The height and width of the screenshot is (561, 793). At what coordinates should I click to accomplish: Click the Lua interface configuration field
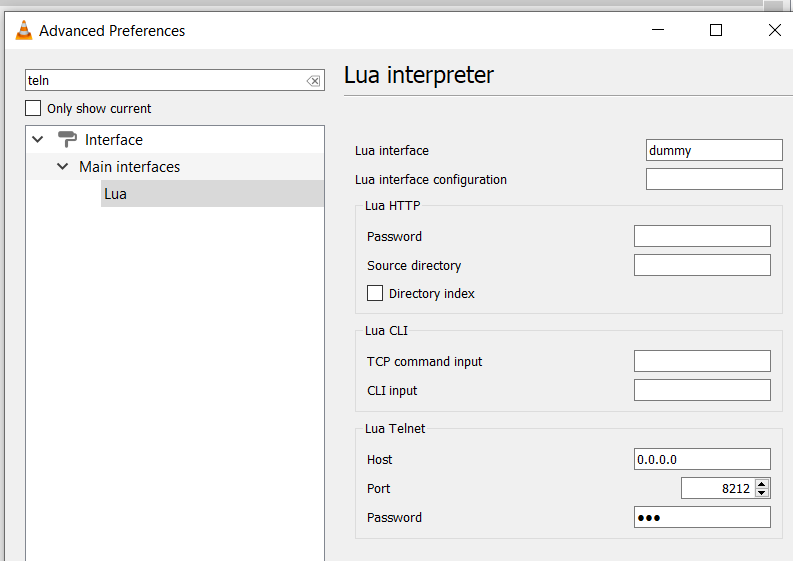click(x=714, y=179)
